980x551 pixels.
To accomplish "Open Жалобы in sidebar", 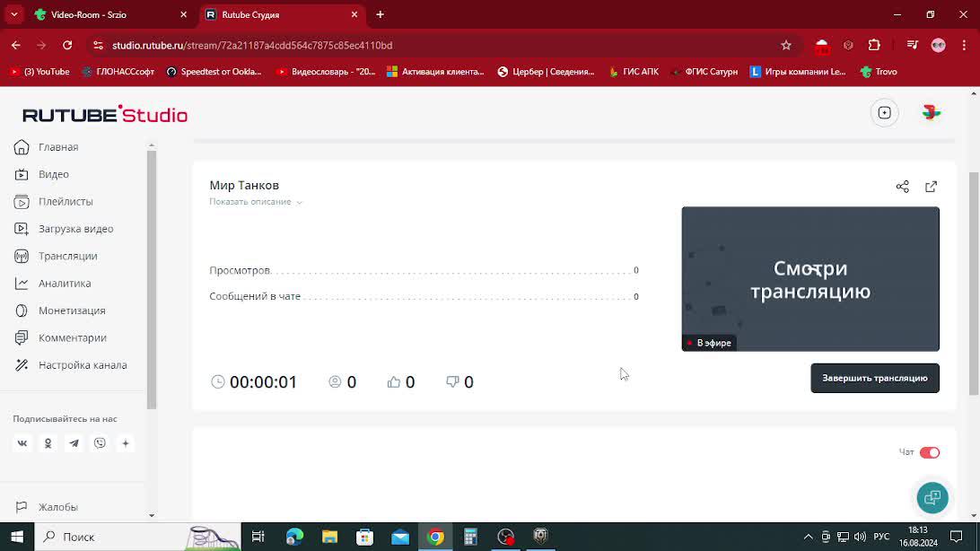I will 47,507.
